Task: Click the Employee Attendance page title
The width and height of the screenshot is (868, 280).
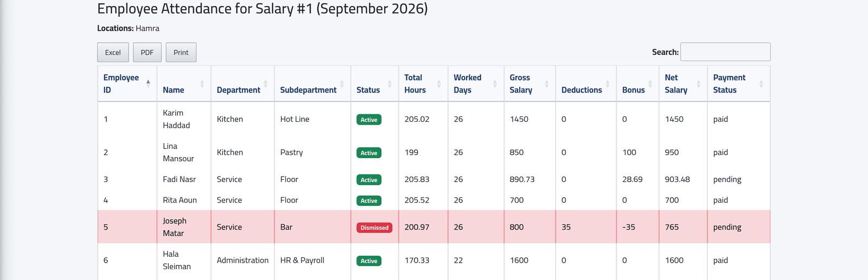Action: click(263, 9)
